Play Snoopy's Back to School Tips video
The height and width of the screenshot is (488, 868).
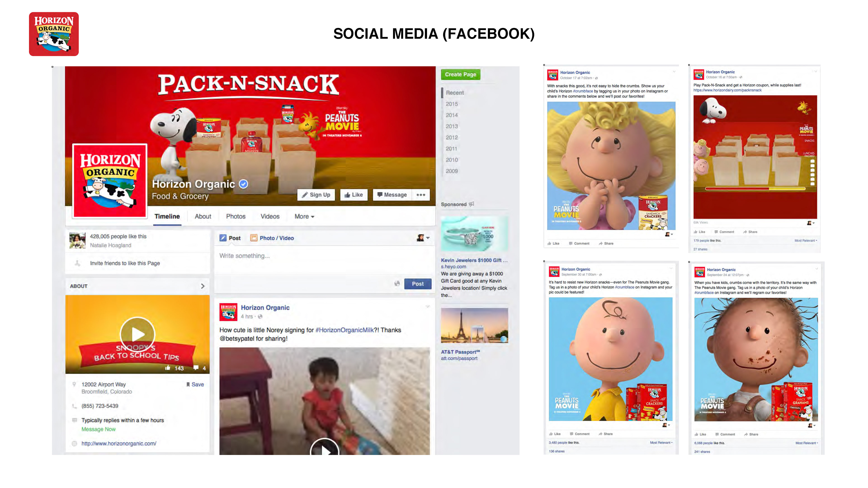coord(137,334)
